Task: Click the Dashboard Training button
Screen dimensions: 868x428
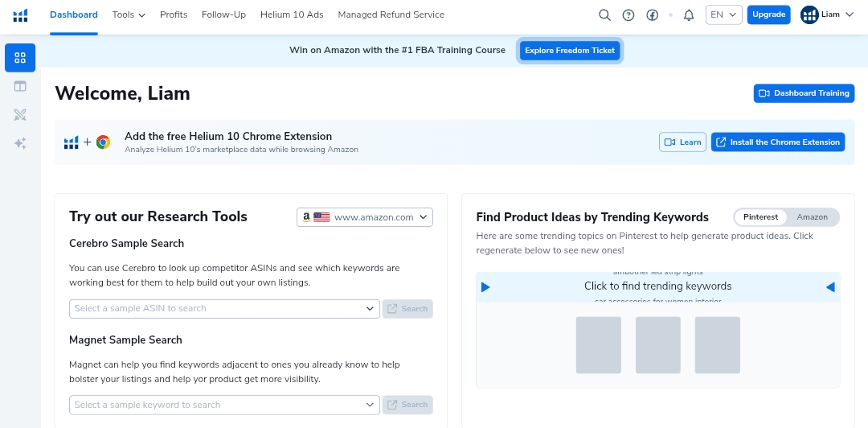Action: pyautogui.click(x=804, y=93)
